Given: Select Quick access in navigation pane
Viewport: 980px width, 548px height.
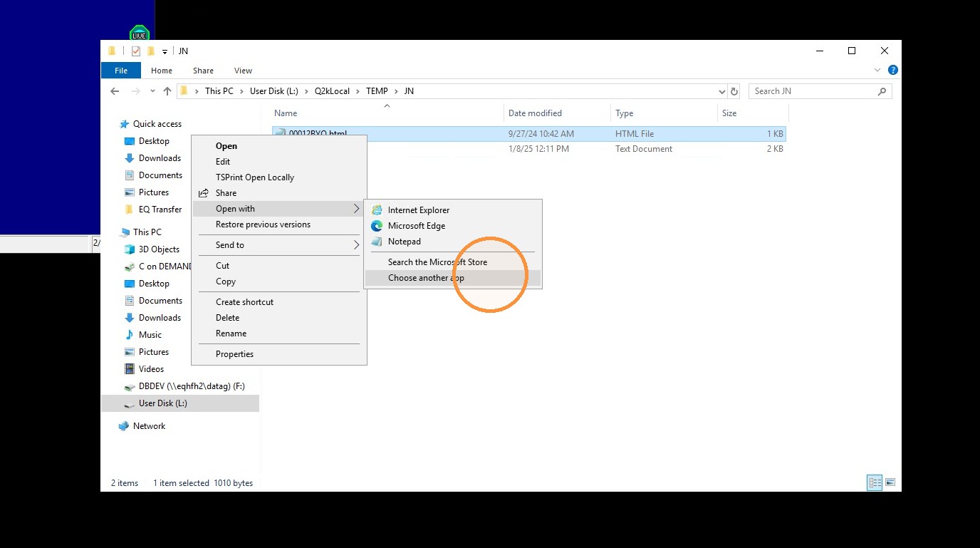Looking at the screenshot, I should point(157,124).
